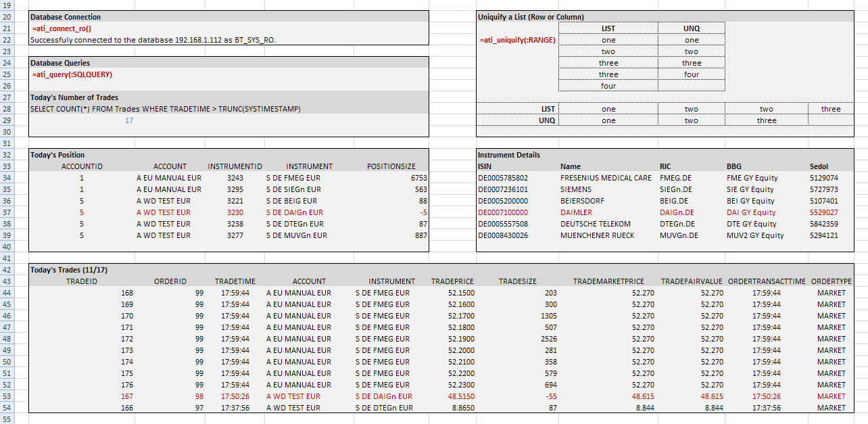Image resolution: width=868 pixels, height=424 pixels.
Task: Click the TRADEID 167 cell
Action: (x=127, y=396)
